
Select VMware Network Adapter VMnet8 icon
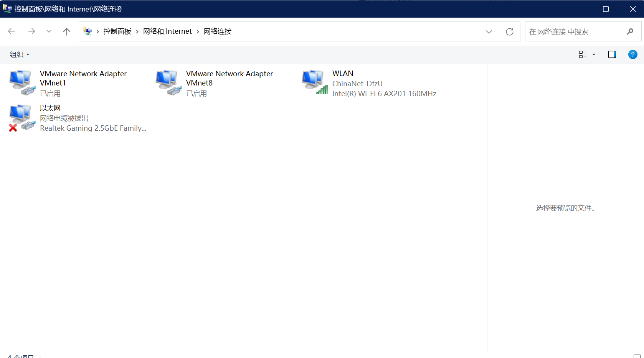pyautogui.click(x=168, y=82)
